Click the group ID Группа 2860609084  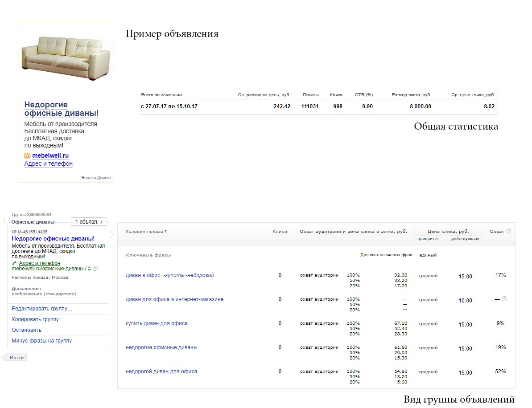pos(32,215)
